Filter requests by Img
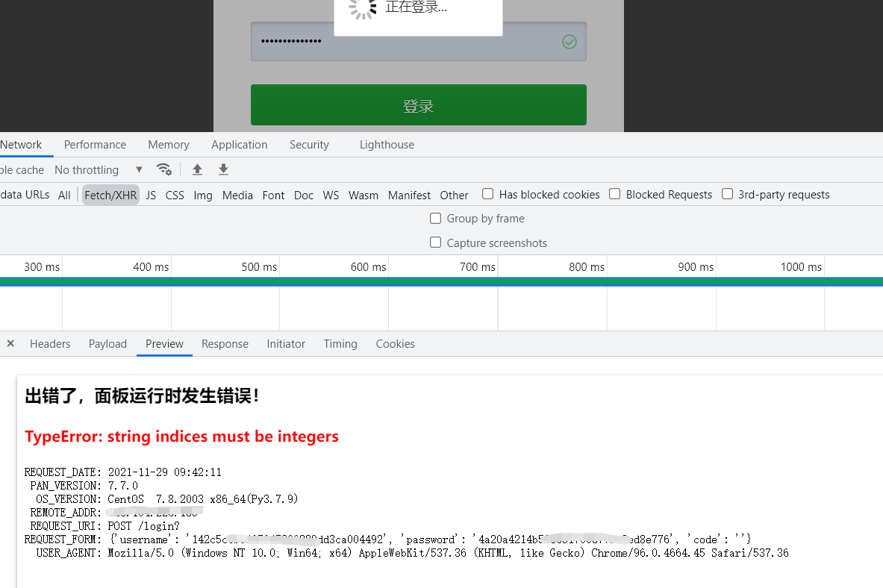Screen dimensions: 883x588 [203, 195]
